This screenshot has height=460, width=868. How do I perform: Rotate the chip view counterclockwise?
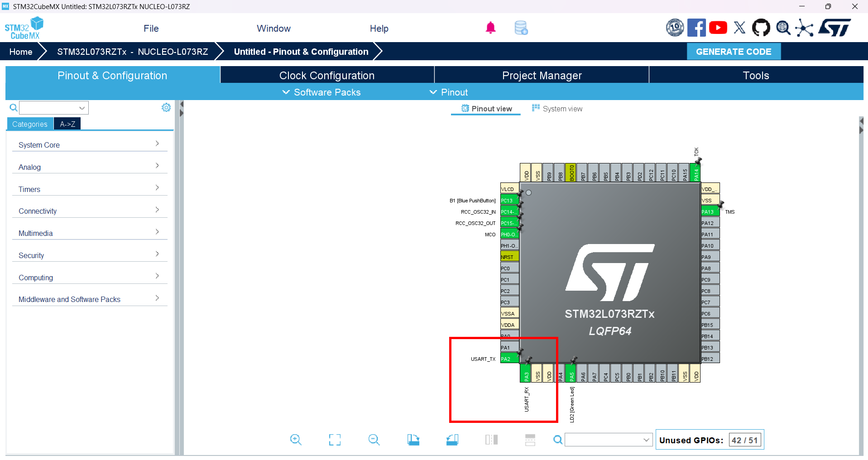pos(452,439)
